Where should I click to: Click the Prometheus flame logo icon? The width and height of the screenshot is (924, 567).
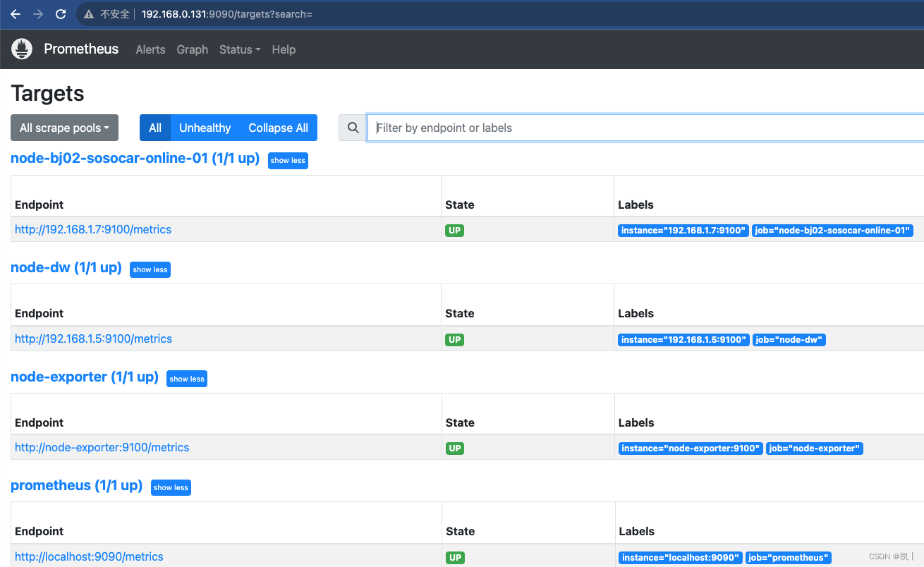(x=22, y=49)
